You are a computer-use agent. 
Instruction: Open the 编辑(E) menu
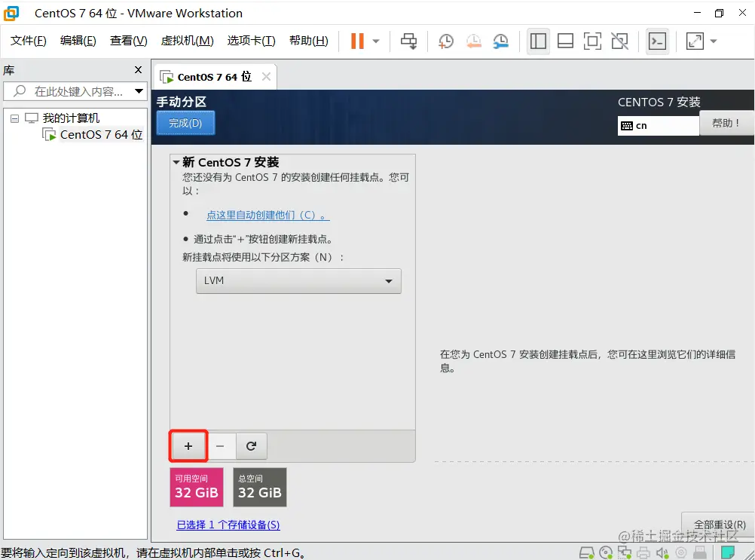(x=78, y=41)
